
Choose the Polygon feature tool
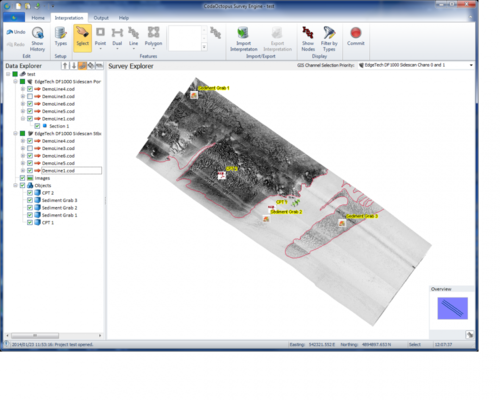click(153, 37)
